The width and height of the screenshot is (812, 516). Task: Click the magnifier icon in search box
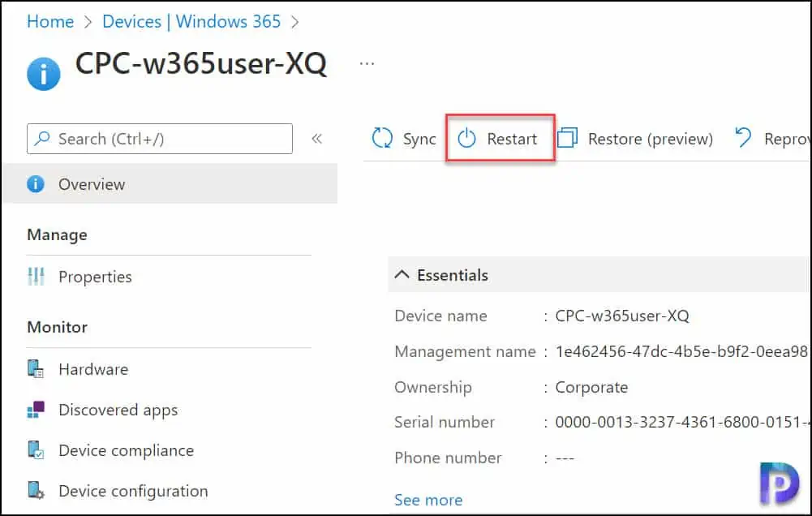[x=42, y=138]
